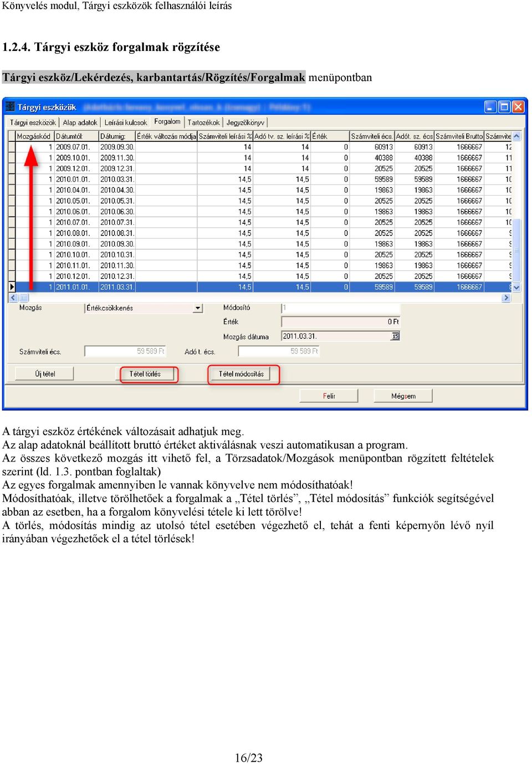Open the Leírási kulcsok tab

pyautogui.click(x=126, y=122)
